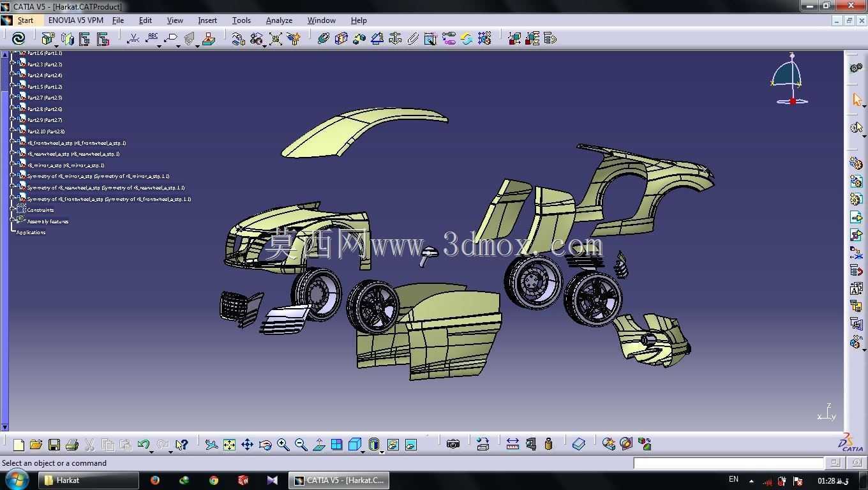Viewport: 868px width, 490px height.
Task: Open the Quick View isometric dropdown
Action: click(x=363, y=452)
